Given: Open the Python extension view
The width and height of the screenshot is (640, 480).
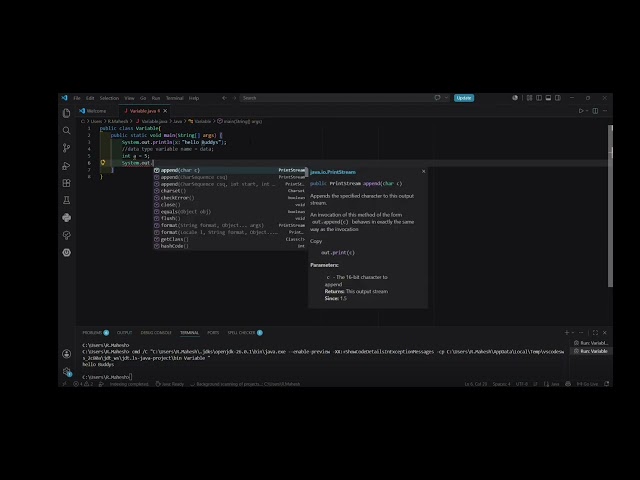Looking at the screenshot, I should point(67,218).
